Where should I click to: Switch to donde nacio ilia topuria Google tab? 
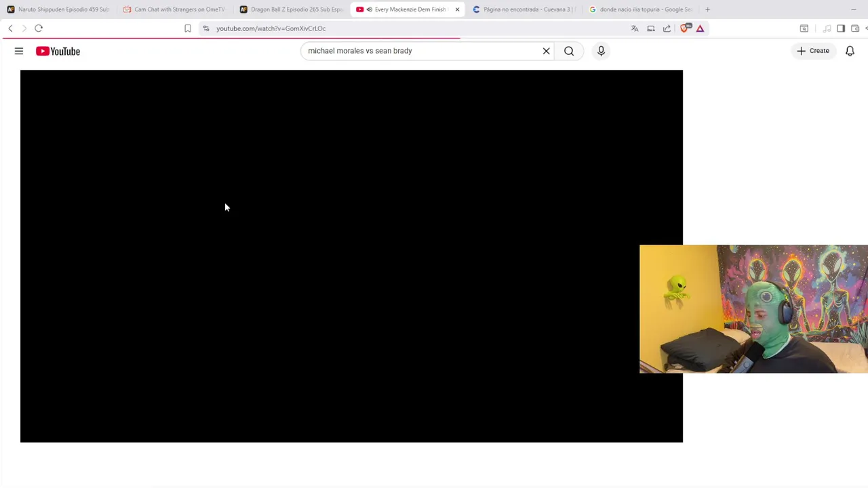pos(641,9)
